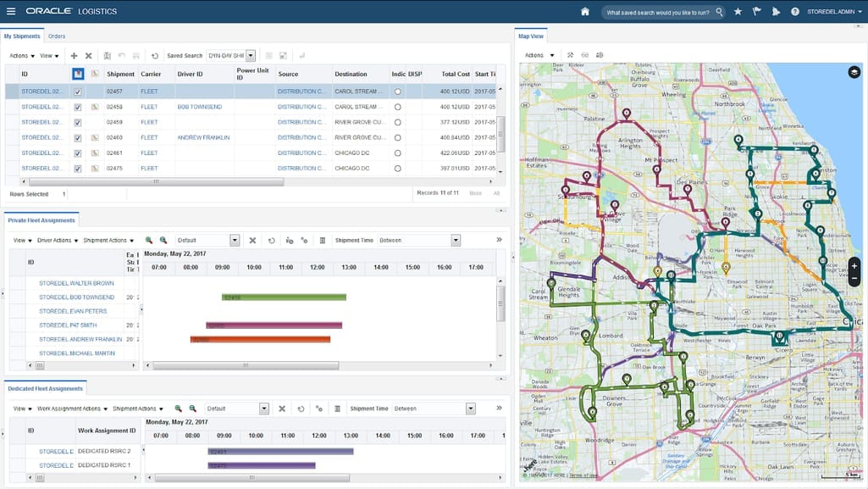Select the add shipment icon on My Shipments toolbar

75,54
